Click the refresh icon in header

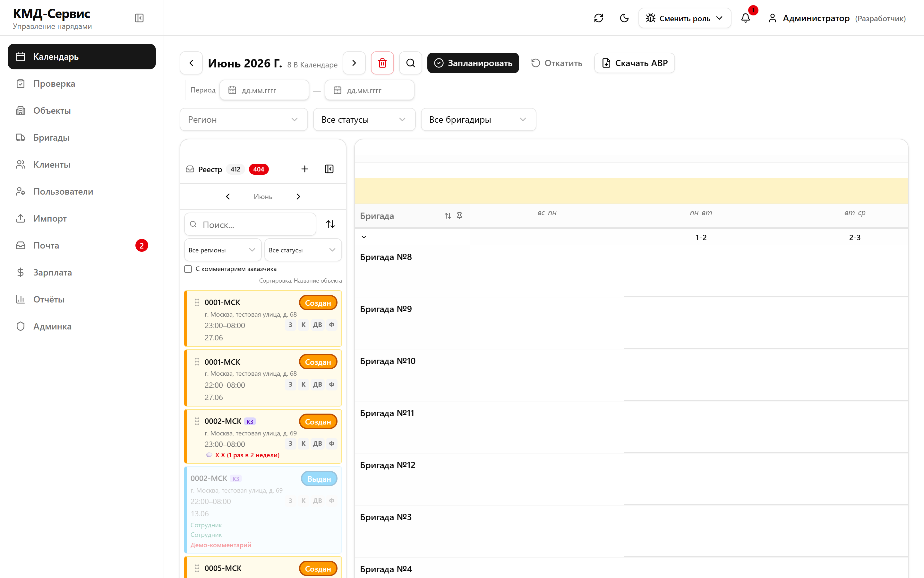pos(598,18)
